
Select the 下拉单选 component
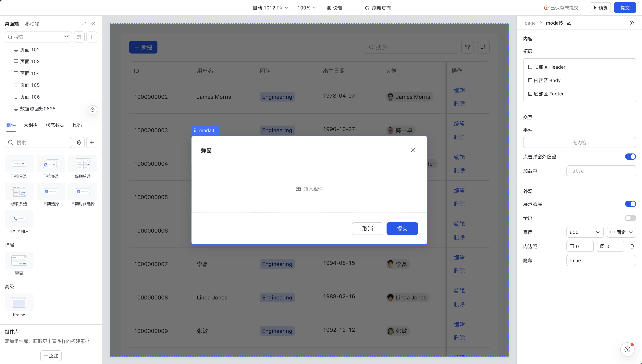point(19,167)
